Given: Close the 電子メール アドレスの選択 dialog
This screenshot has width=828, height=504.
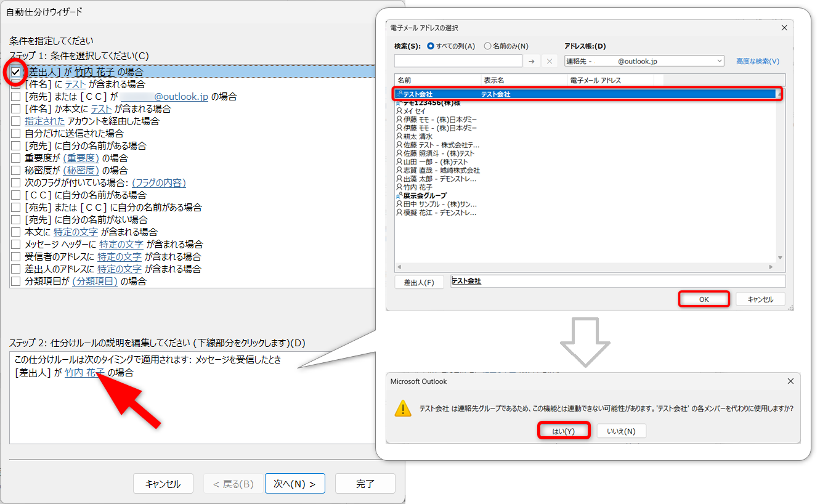Looking at the screenshot, I should tap(784, 28).
